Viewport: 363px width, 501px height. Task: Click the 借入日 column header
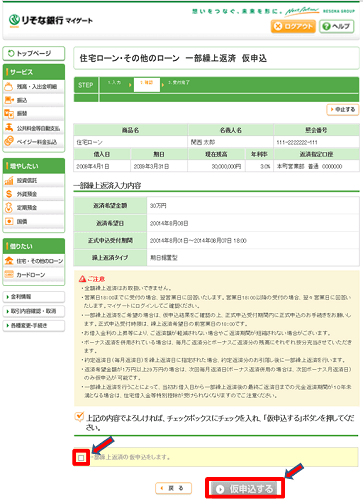pyautogui.click(x=102, y=154)
